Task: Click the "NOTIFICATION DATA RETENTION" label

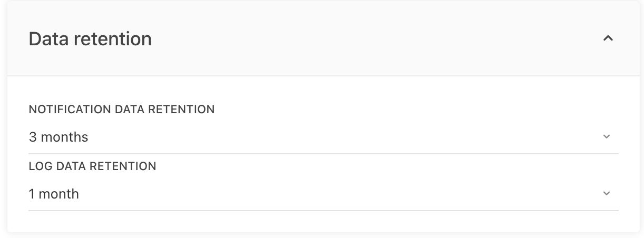Action: [x=122, y=110]
